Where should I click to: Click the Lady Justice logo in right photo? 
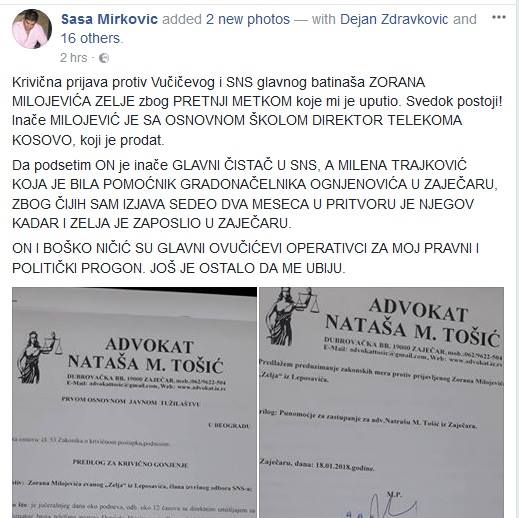291,316
